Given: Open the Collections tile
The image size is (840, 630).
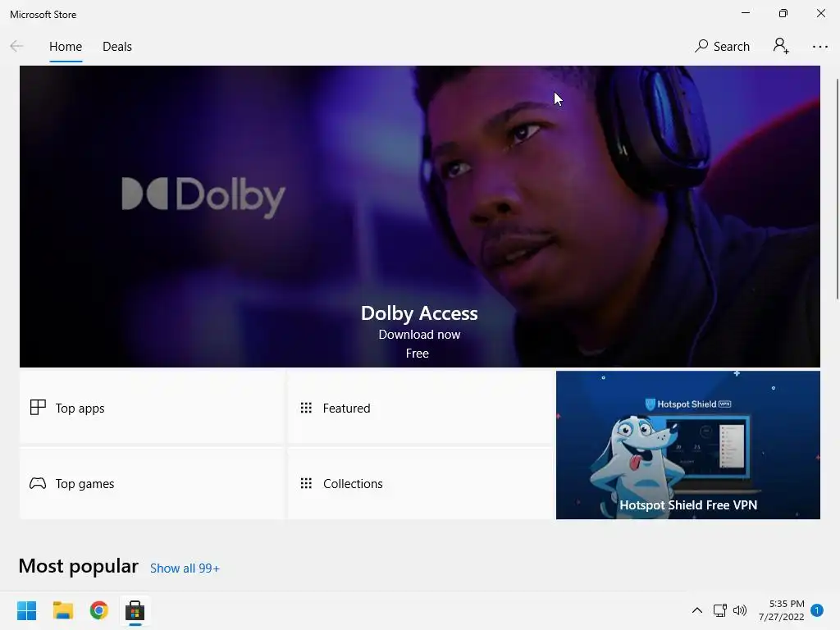Looking at the screenshot, I should click(420, 483).
